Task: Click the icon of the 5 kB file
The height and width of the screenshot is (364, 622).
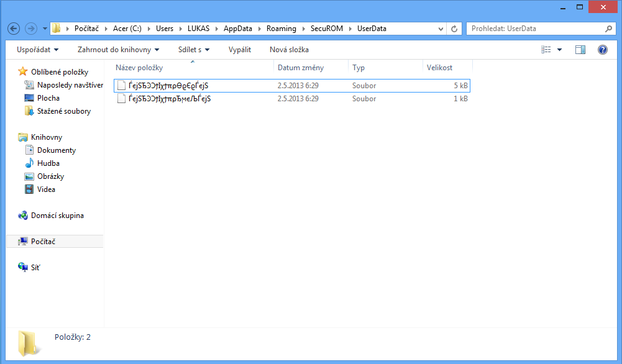Action: click(x=121, y=86)
